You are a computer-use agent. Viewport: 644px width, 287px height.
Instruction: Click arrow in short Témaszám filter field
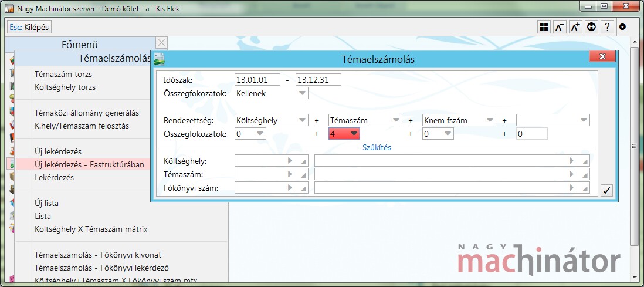290,174
